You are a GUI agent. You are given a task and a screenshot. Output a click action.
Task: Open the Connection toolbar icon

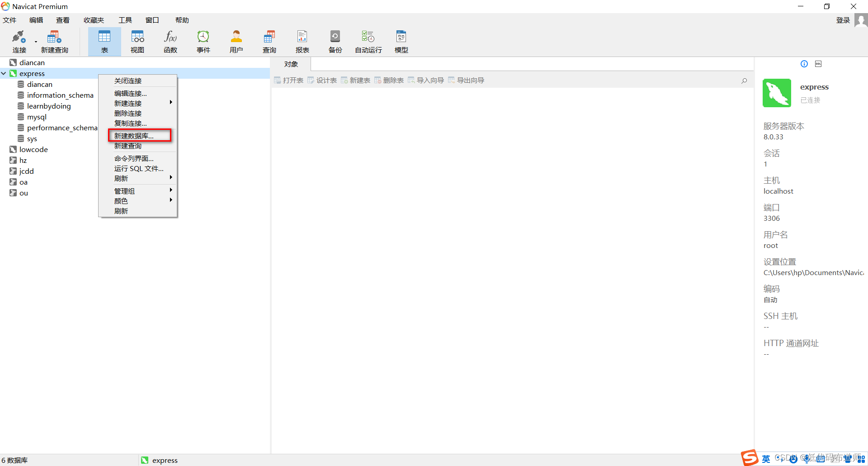pos(19,42)
